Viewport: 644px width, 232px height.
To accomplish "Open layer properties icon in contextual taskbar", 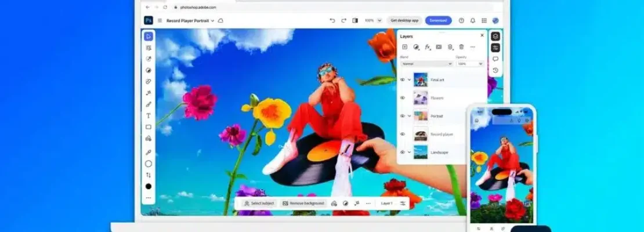I will pos(403,203).
